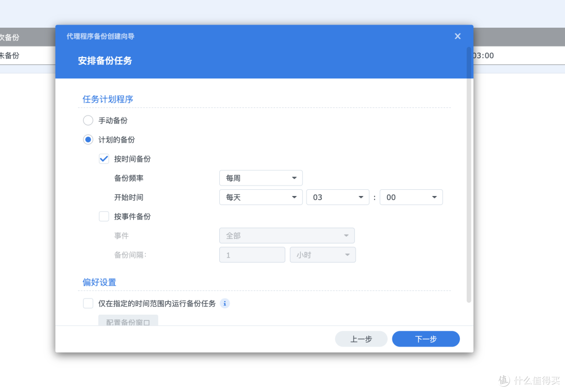Click the 安排备份任务 title text
The width and height of the screenshot is (565, 392).
[x=105, y=61]
